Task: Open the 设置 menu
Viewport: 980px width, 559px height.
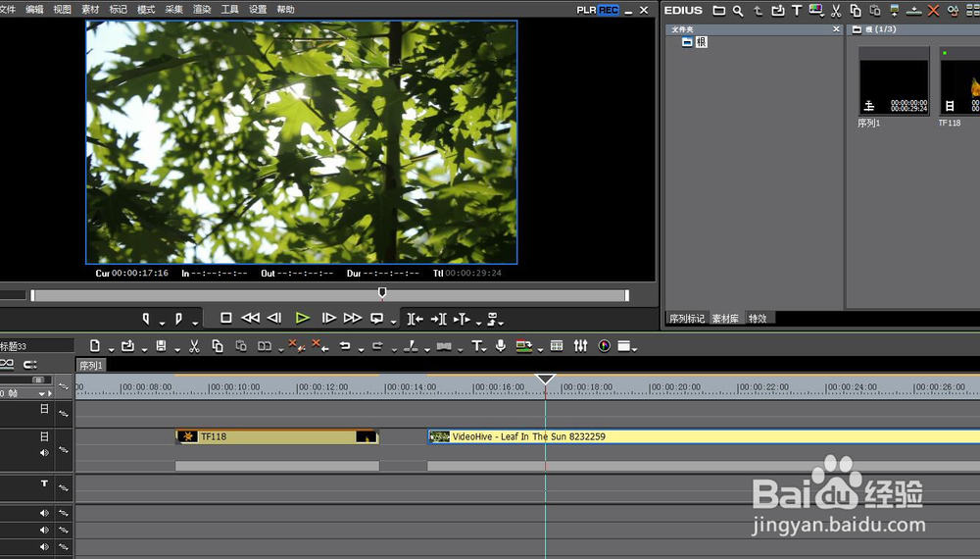Action: [258, 10]
